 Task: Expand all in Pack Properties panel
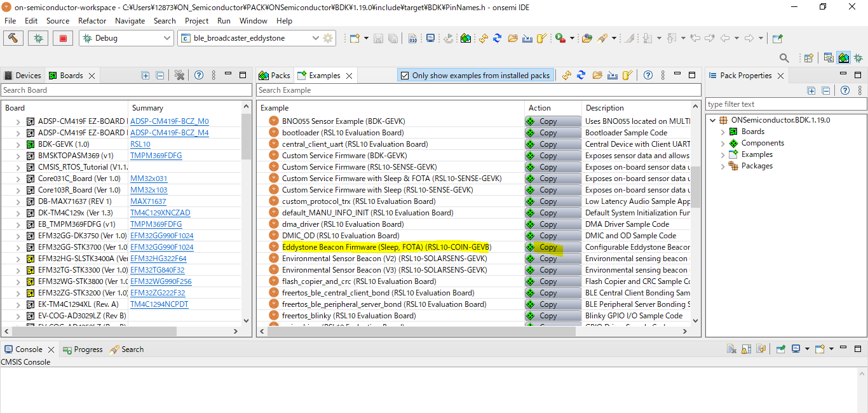[811, 90]
